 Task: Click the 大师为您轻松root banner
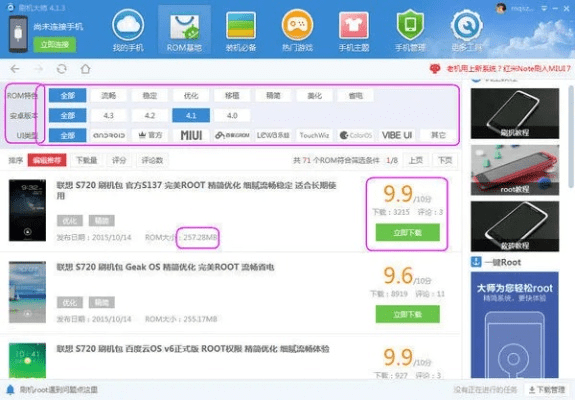point(514,324)
